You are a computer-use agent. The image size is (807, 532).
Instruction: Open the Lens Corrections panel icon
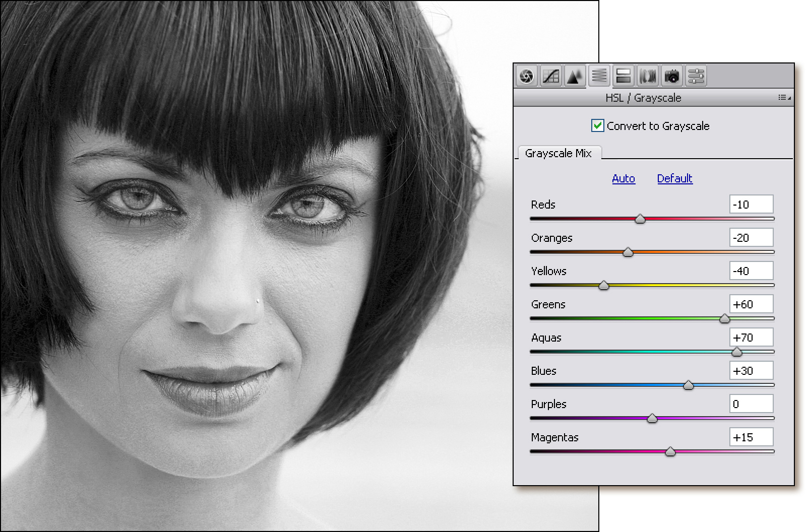pos(647,77)
